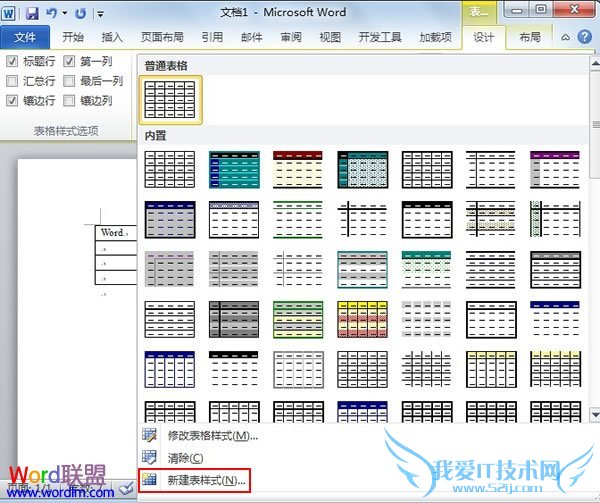
Task: Switch to the 视图 tab
Action: coord(330,37)
